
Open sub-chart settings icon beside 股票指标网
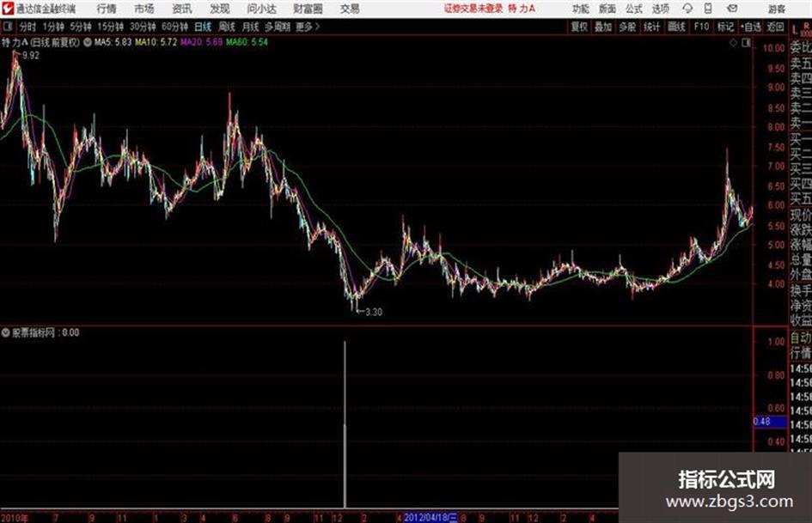(6, 333)
